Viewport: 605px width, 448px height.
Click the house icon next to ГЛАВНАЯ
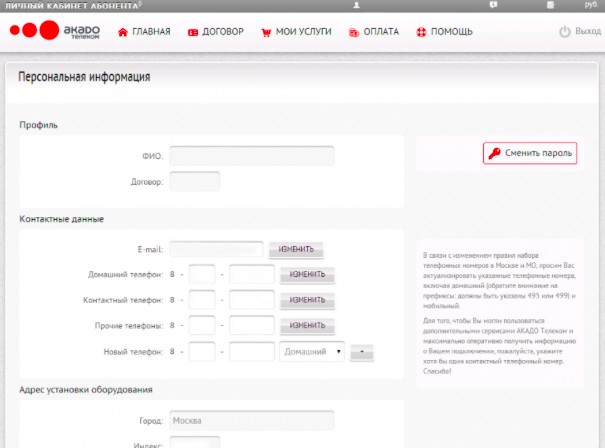pyautogui.click(x=123, y=32)
